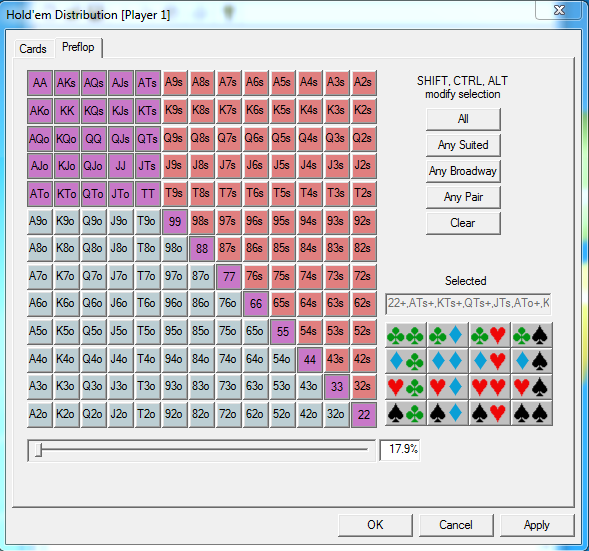Toggle the T9o offsuit hand
The width and height of the screenshot is (589, 551).
pyautogui.click(x=148, y=221)
